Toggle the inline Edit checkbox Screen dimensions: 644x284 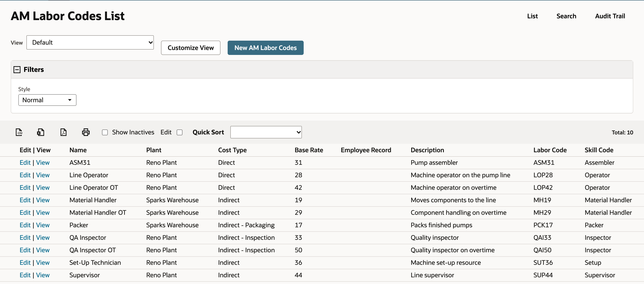(x=180, y=132)
